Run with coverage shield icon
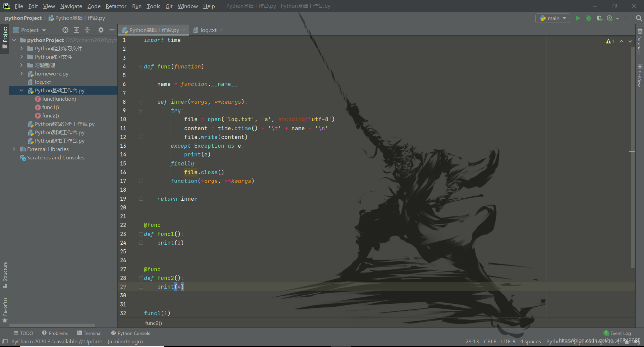644x347 pixels. tap(599, 18)
